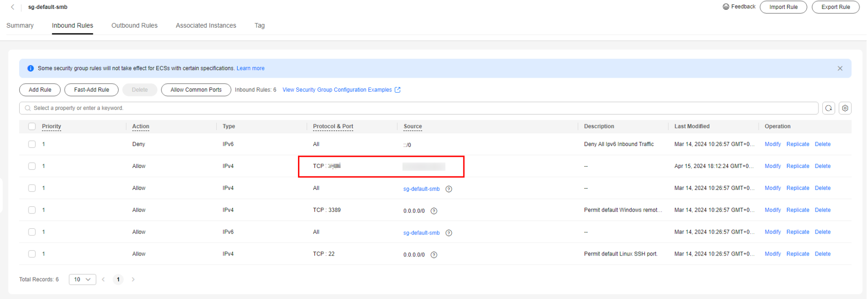Click search magnifier icon in filter box

(x=28, y=108)
